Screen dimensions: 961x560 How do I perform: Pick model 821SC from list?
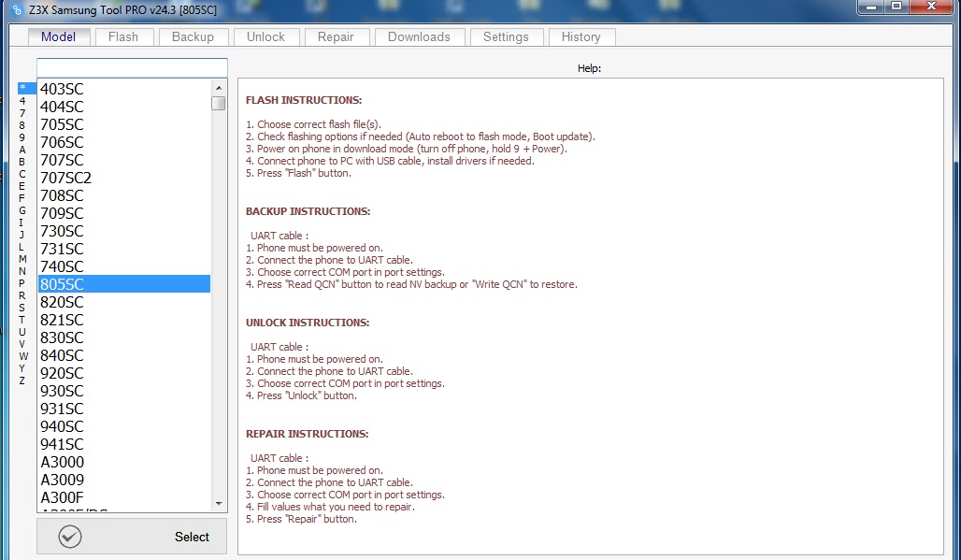point(123,320)
